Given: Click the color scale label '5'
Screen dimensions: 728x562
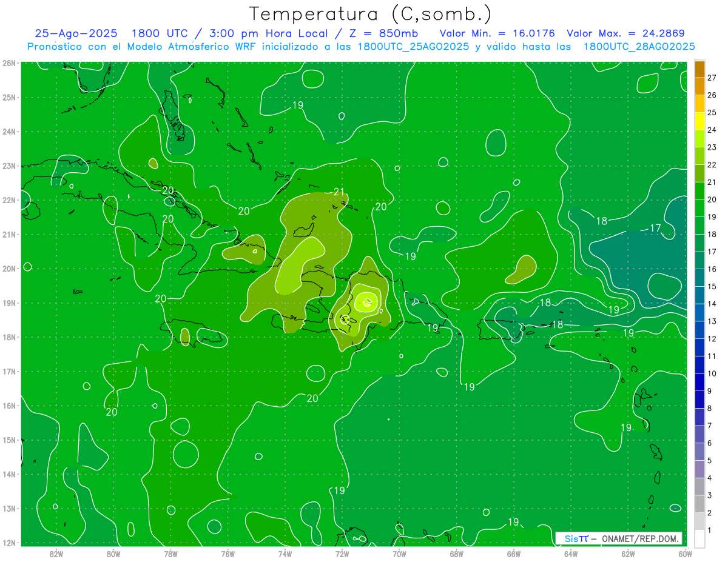Looking at the screenshot, I should [x=710, y=461].
